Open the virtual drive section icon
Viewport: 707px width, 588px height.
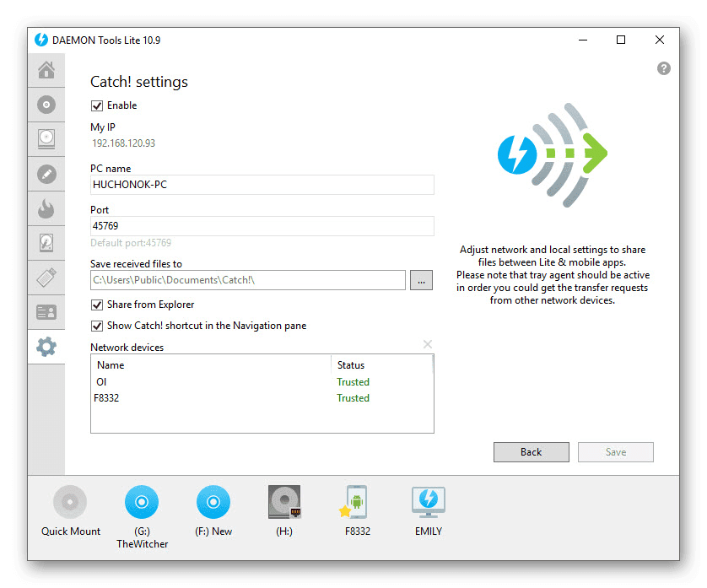click(46, 139)
